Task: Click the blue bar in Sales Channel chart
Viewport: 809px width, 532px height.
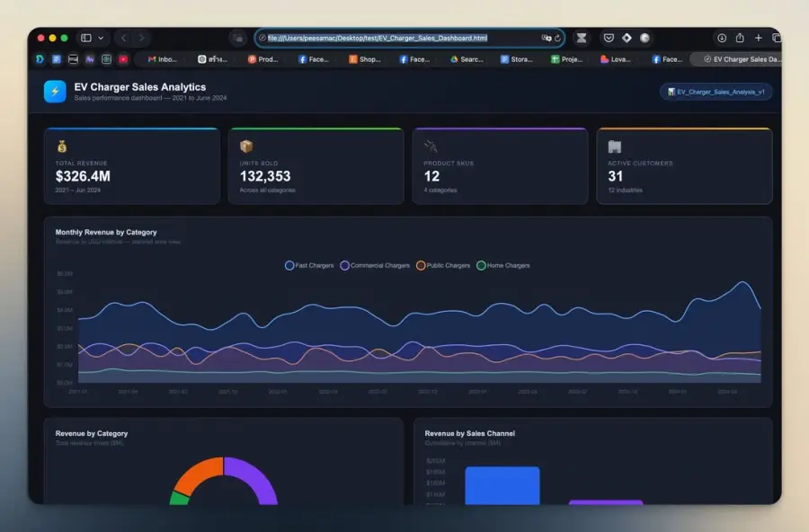Action: click(502, 485)
